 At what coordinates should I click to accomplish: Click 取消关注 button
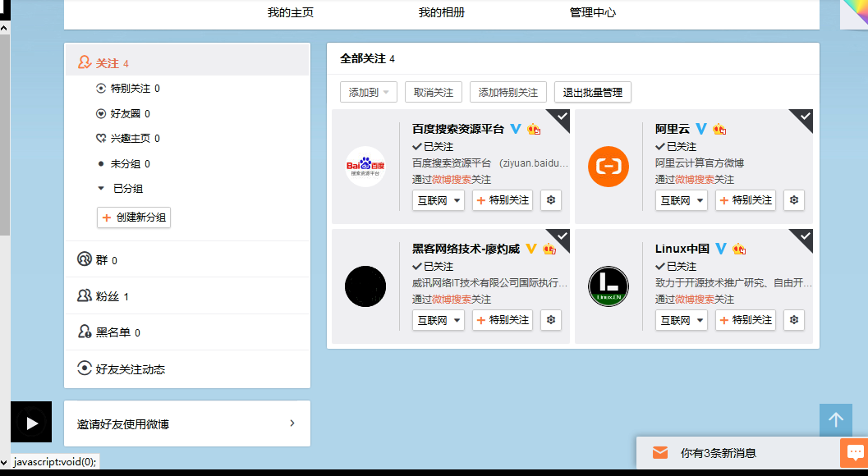[434, 93]
